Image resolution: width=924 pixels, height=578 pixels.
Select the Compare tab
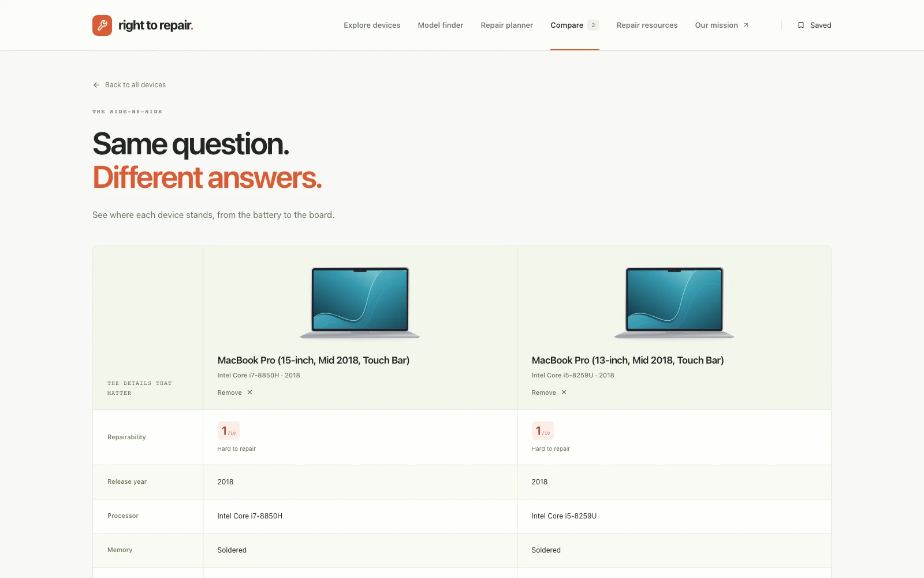click(x=575, y=25)
